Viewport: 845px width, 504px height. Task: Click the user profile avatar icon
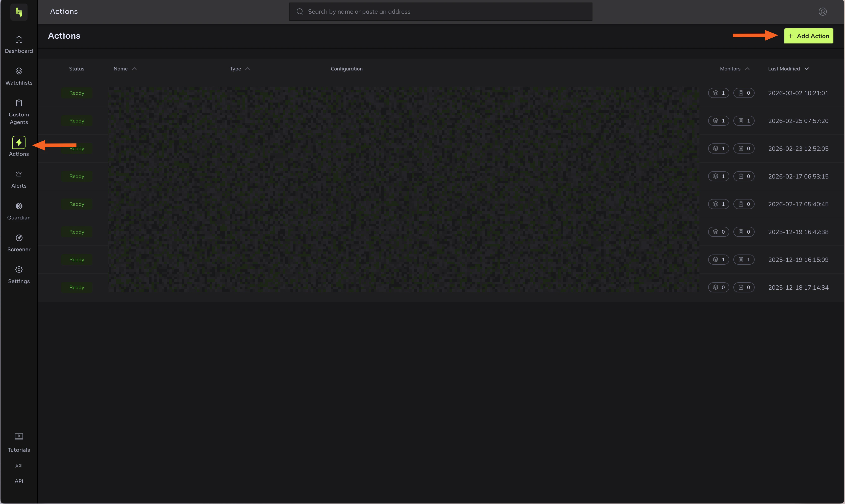pos(822,12)
